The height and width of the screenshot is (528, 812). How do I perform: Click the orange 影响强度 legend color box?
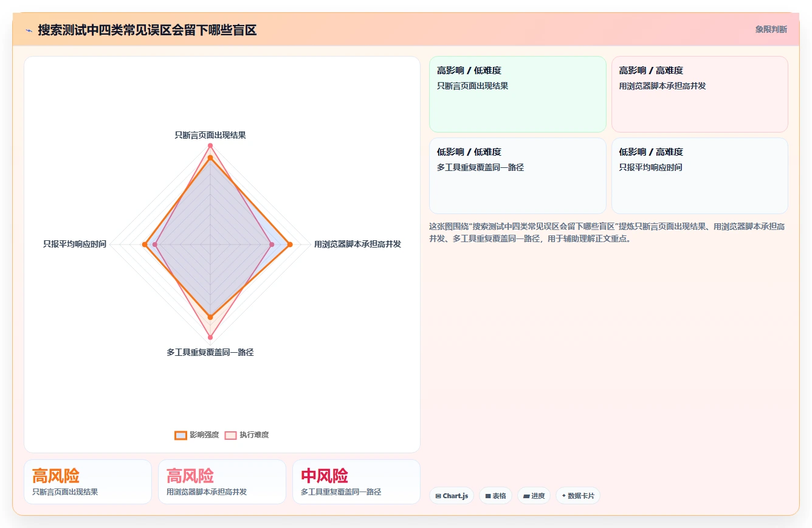click(181, 435)
